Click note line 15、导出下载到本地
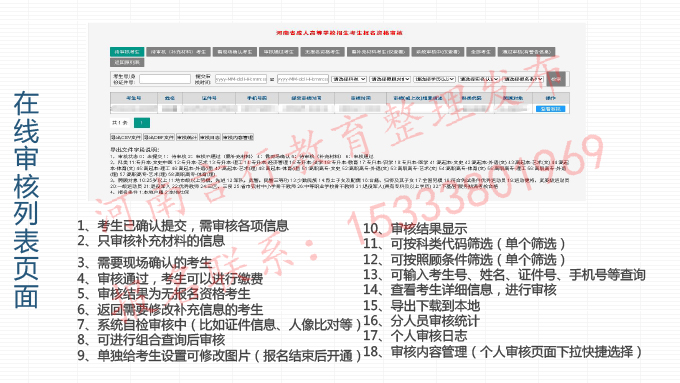 click(x=422, y=306)
